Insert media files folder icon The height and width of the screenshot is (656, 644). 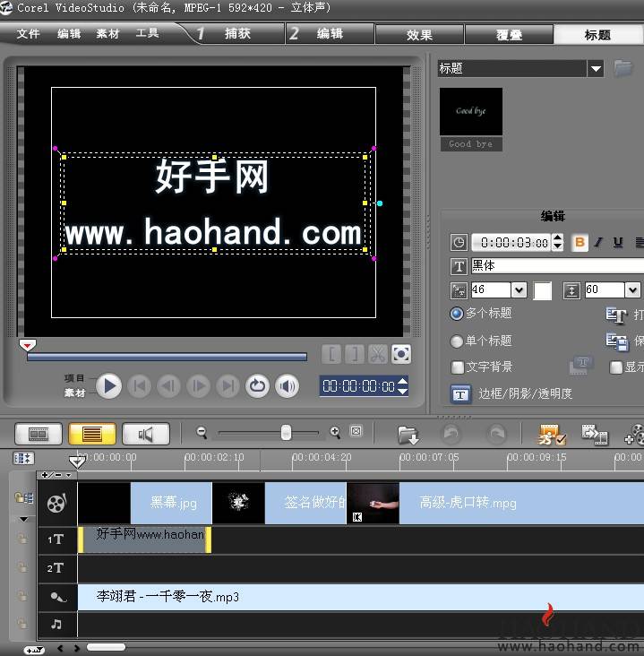coord(408,435)
